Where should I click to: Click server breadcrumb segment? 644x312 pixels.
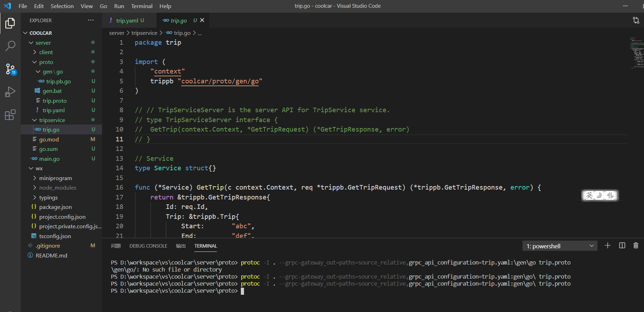(117, 33)
